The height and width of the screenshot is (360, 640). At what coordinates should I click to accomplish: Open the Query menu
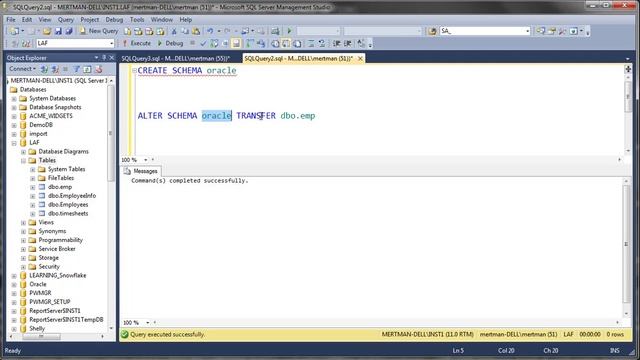coord(65,20)
